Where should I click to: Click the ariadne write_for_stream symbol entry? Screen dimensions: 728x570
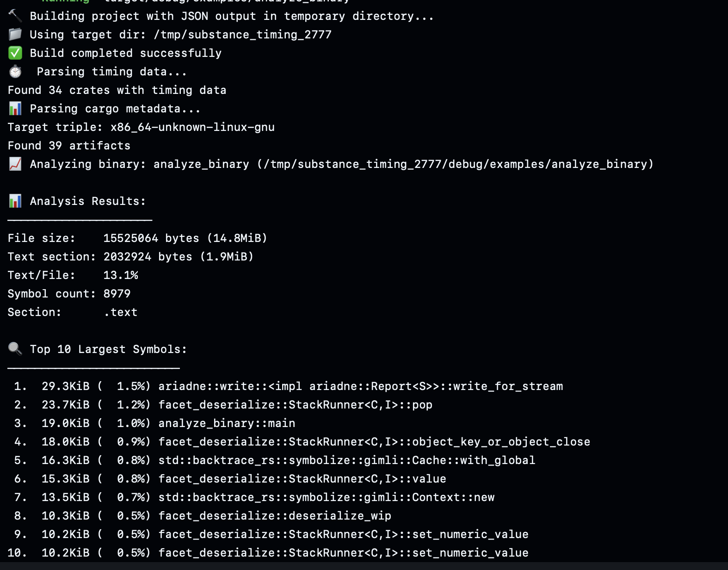[x=360, y=386]
